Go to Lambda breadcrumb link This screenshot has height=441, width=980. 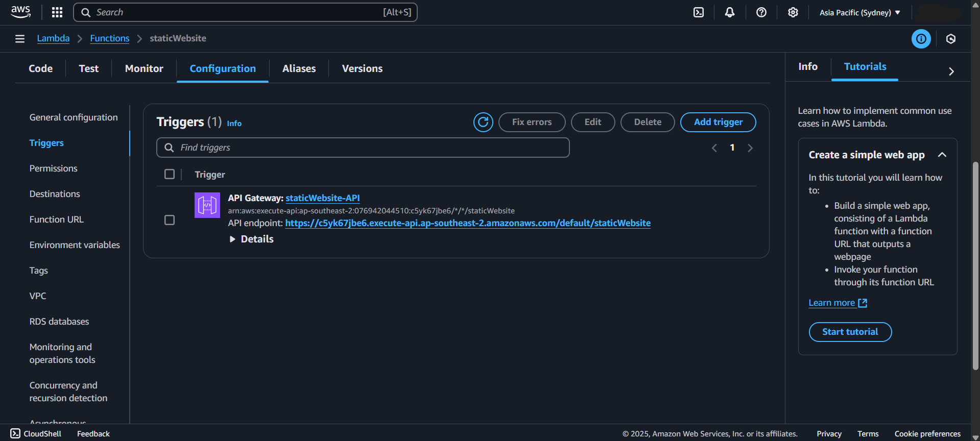53,38
